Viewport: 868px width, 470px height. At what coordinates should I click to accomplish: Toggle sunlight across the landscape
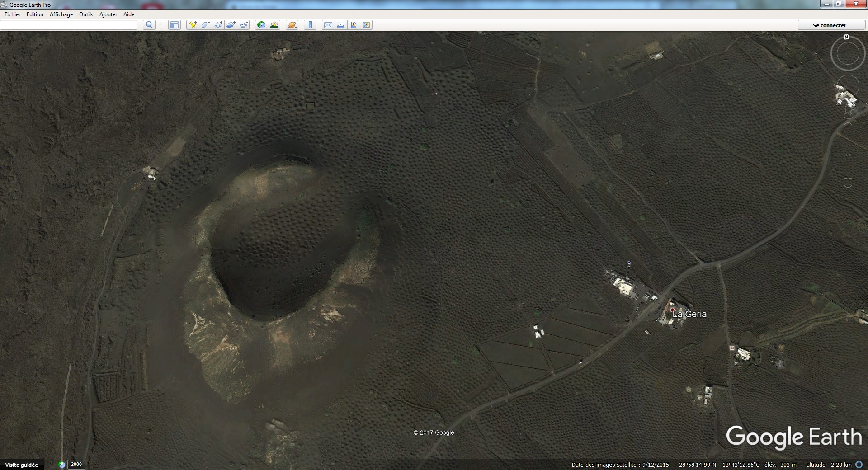tap(274, 25)
